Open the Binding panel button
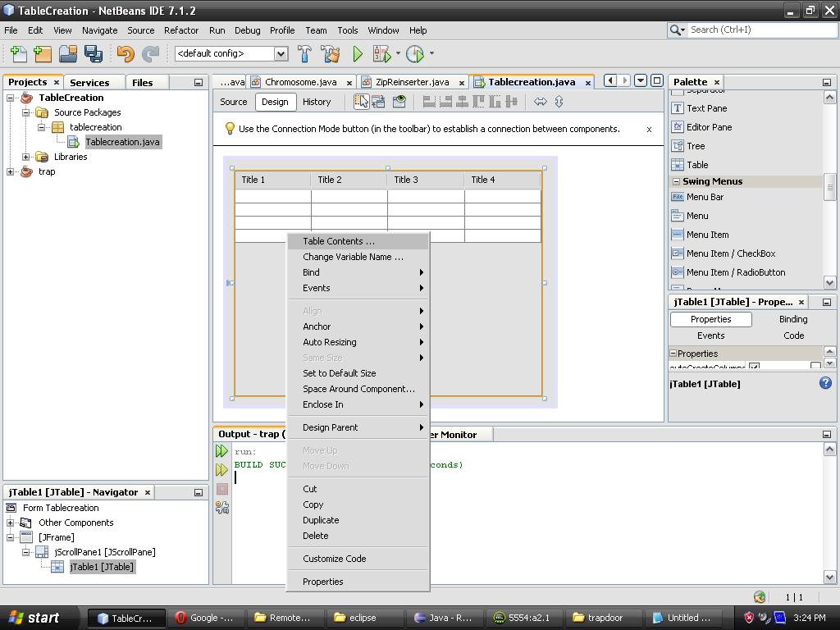The height and width of the screenshot is (630, 840). (x=792, y=319)
